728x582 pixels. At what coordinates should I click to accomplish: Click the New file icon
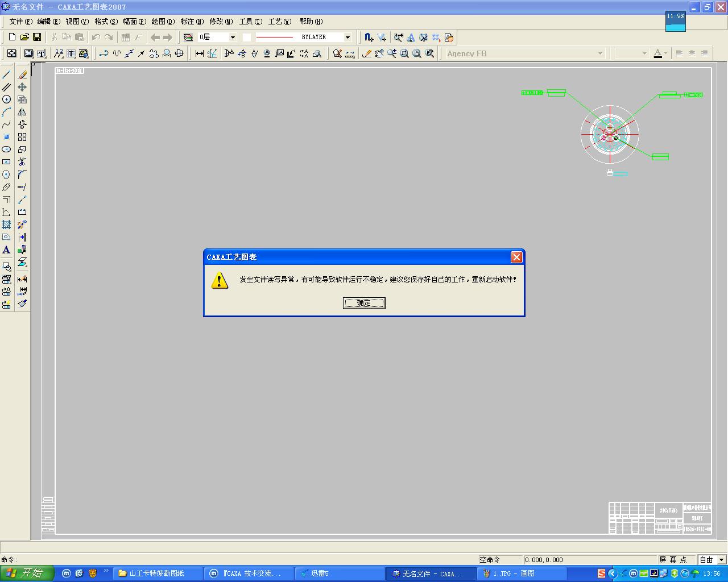pos(12,38)
